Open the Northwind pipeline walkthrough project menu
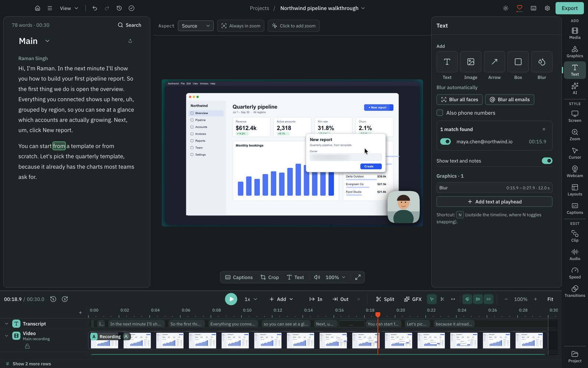Screen dimensions: 588x368 tap(322, 8)
